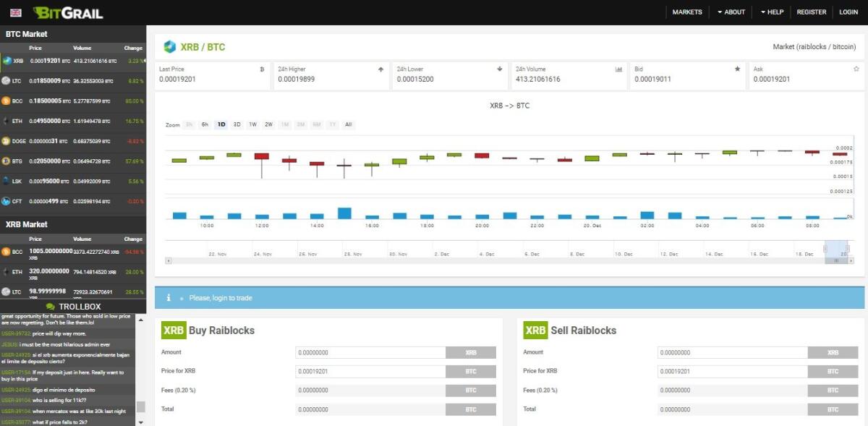Click the BCC coin icon in XRB Market
The height and width of the screenshot is (426, 868).
tap(6, 252)
